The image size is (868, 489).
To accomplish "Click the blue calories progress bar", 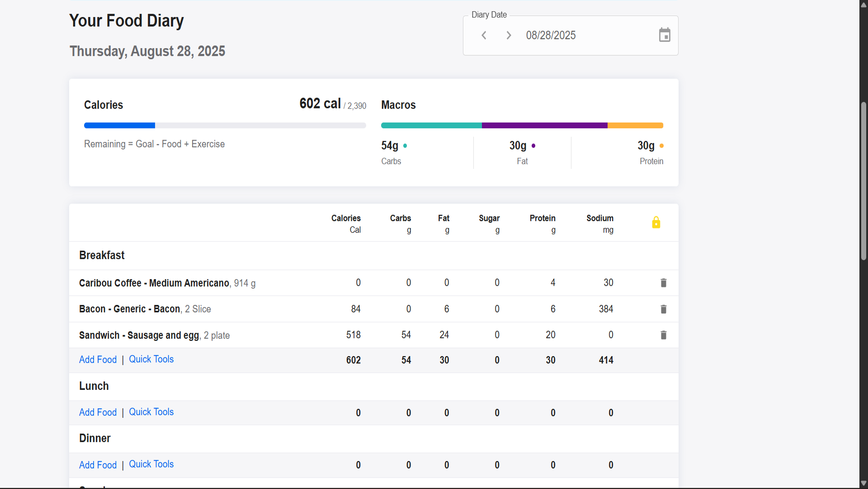I will click(119, 125).
